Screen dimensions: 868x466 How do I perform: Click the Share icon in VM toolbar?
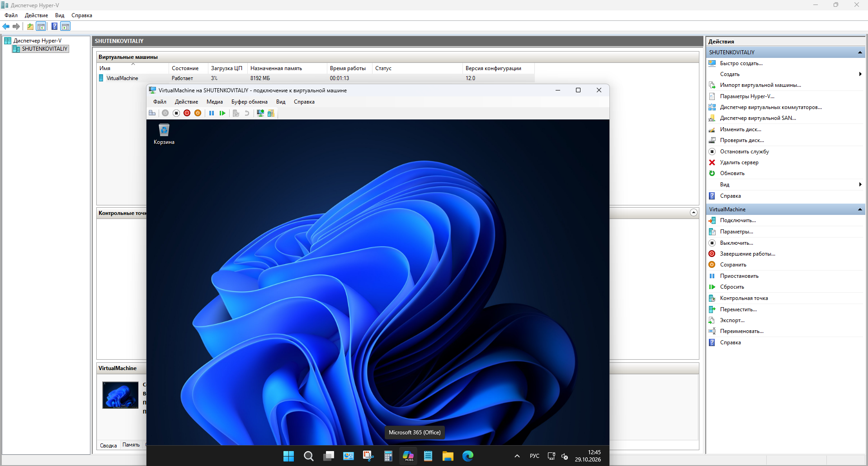tap(271, 113)
